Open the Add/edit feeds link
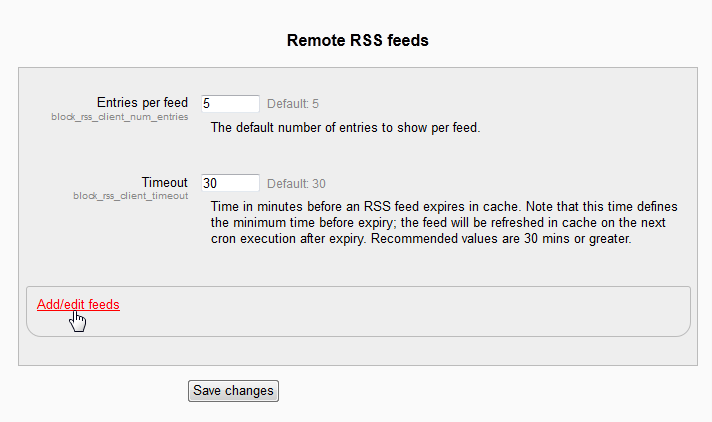This screenshot has width=712, height=422. tap(78, 305)
